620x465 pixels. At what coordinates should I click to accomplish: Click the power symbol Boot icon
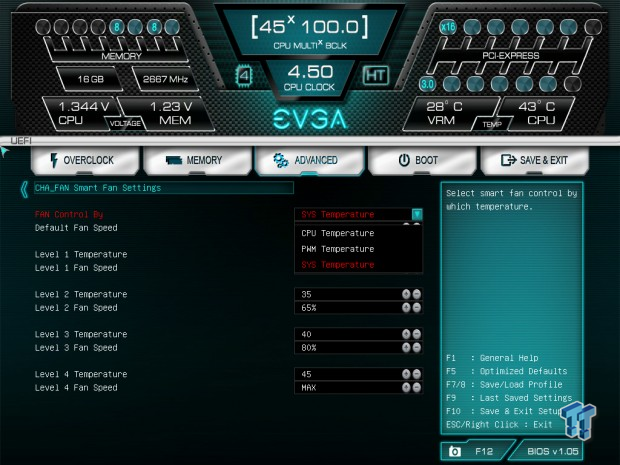(404, 161)
